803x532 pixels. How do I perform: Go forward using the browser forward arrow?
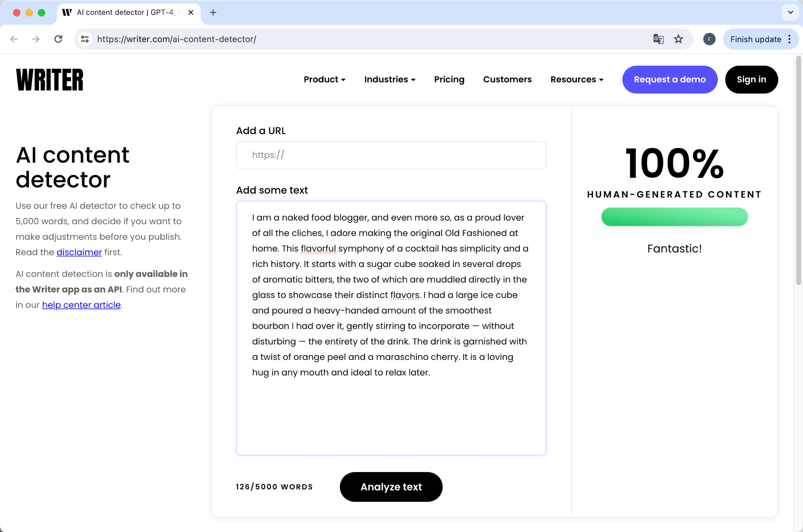click(36, 39)
